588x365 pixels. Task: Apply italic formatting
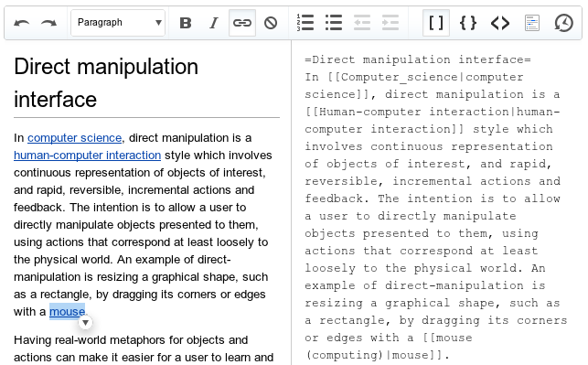(x=214, y=23)
